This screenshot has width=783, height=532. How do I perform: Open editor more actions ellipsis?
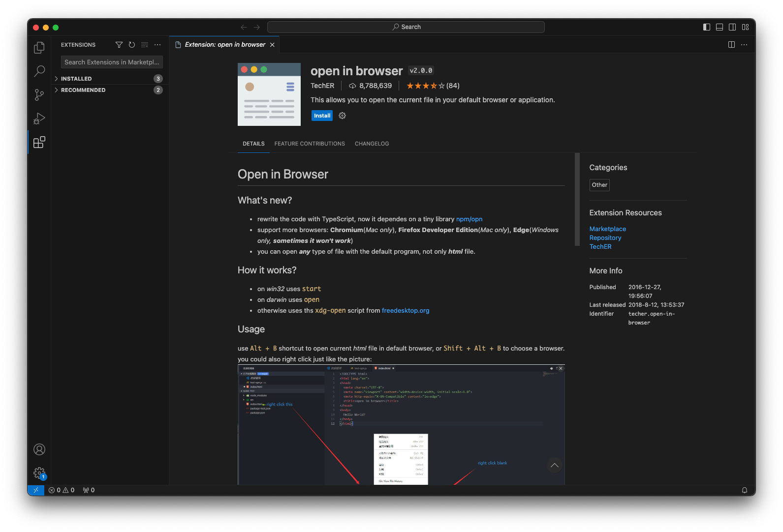pyautogui.click(x=744, y=45)
